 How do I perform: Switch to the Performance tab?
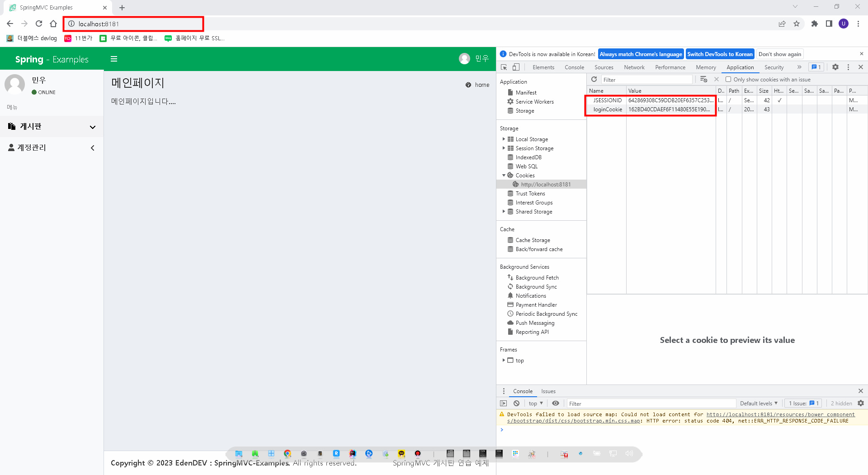pyautogui.click(x=670, y=67)
